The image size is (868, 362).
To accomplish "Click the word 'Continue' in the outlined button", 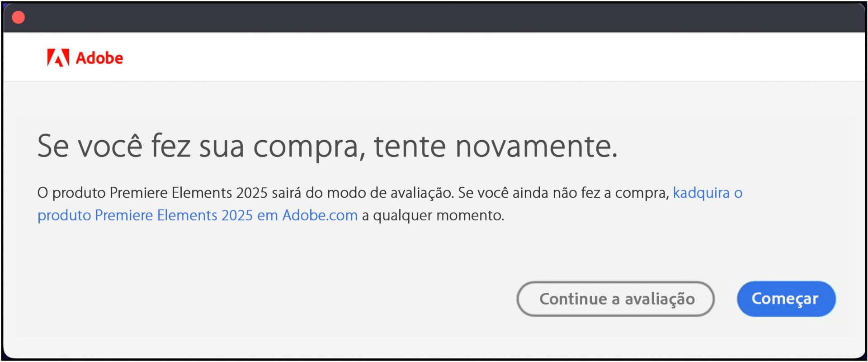I will 573,299.
